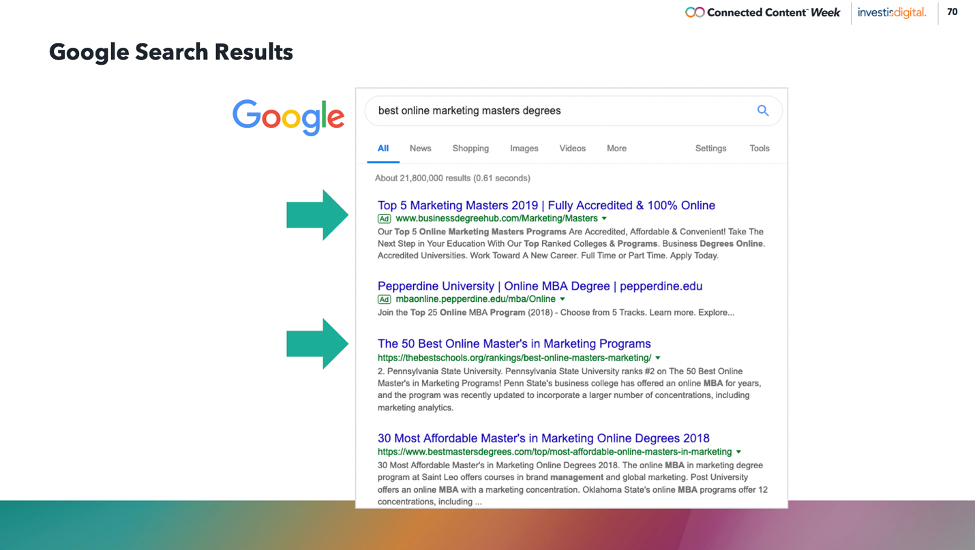The height and width of the screenshot is (550, 977).
Task: Click the Google logo
Action: click(288, 117)
